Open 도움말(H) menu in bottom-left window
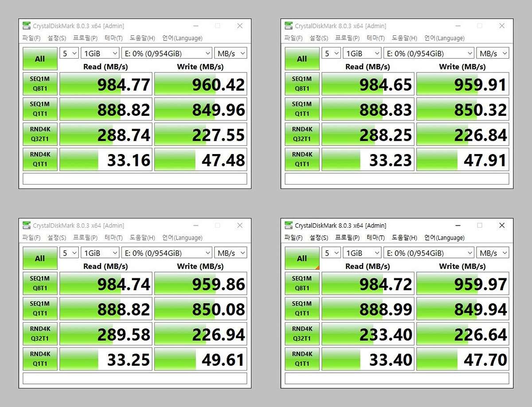This screenshot has width=532, height=407. (x=142, y=238)
